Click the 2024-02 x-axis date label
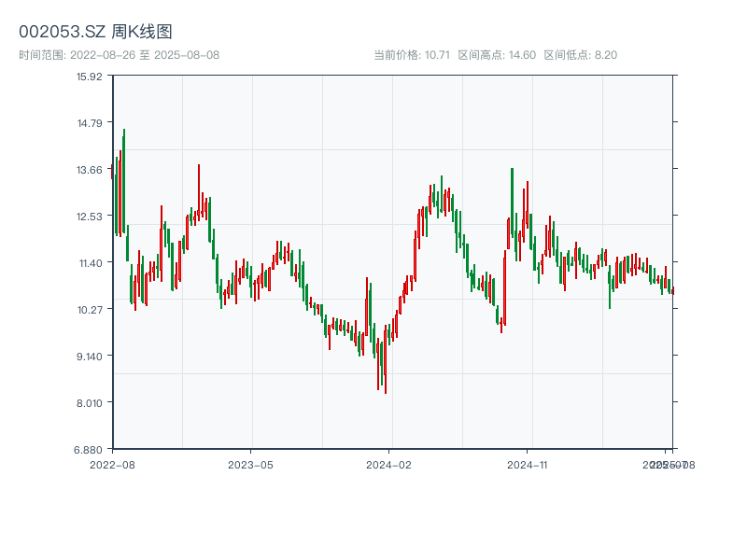This screenshot has width=747, height=560. [x=389, y=464]
